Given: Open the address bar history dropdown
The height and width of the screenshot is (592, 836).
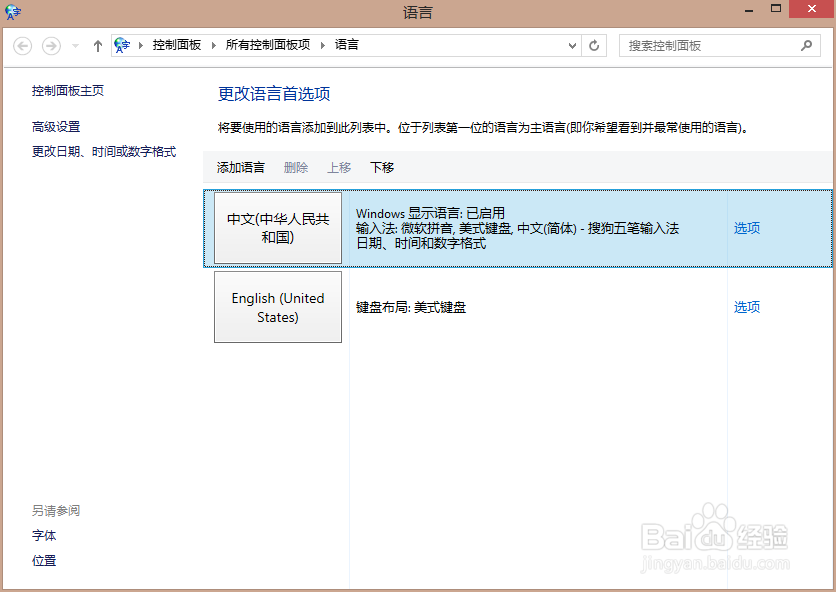Looking at the screenshot, I should pyautogui.click(x=571, y=45).
